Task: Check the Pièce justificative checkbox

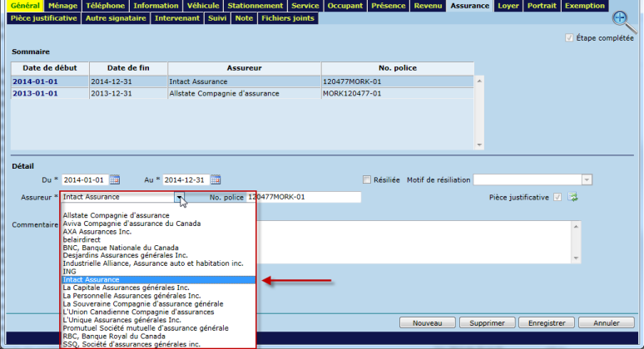Action: pos(557,197)
